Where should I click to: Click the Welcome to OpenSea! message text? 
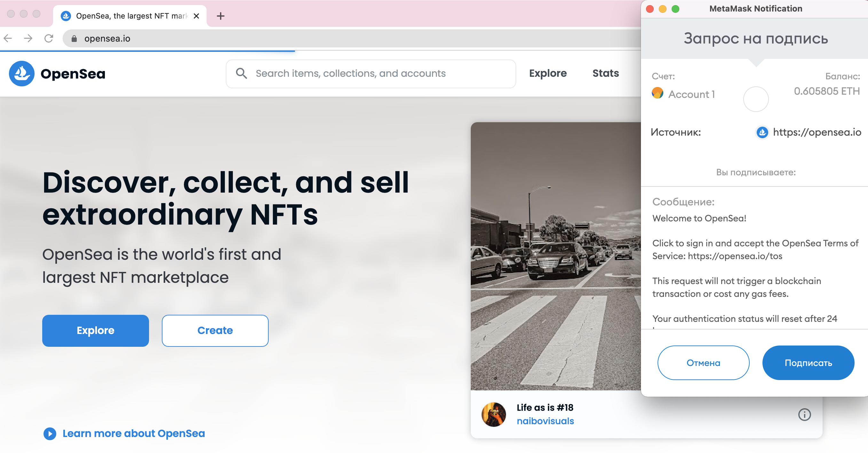click(x=699, y=218)
